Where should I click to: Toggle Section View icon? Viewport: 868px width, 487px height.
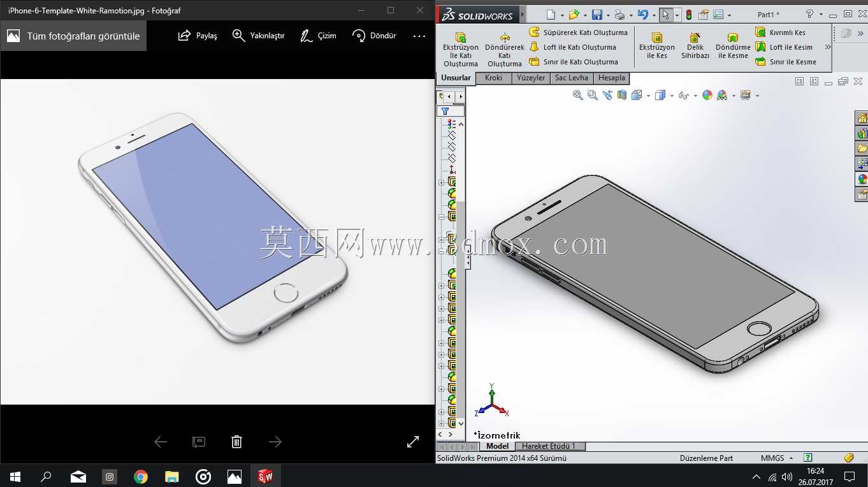pos(622,95)
